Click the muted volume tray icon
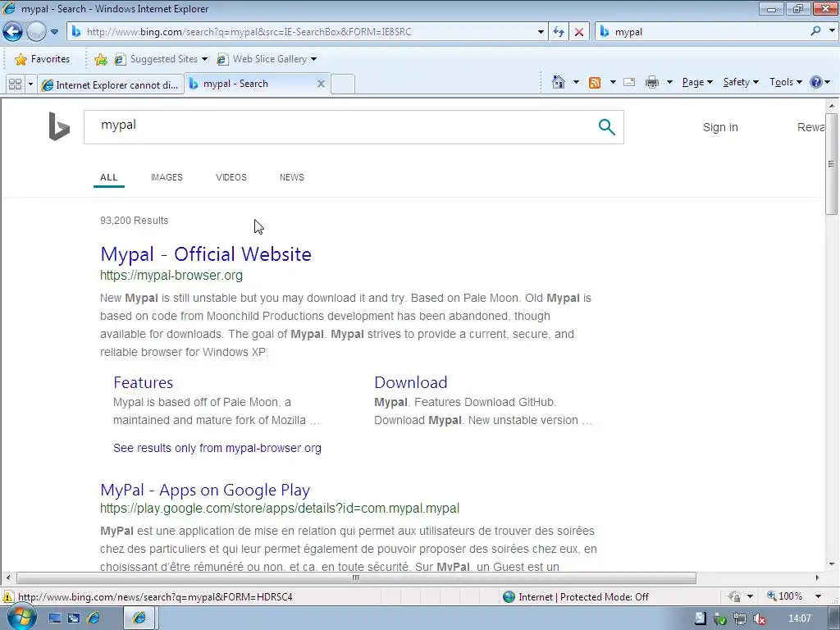Image resolution: width=840 pixels, height=630 pixels. pyautogui.click(x=759, y=619)
